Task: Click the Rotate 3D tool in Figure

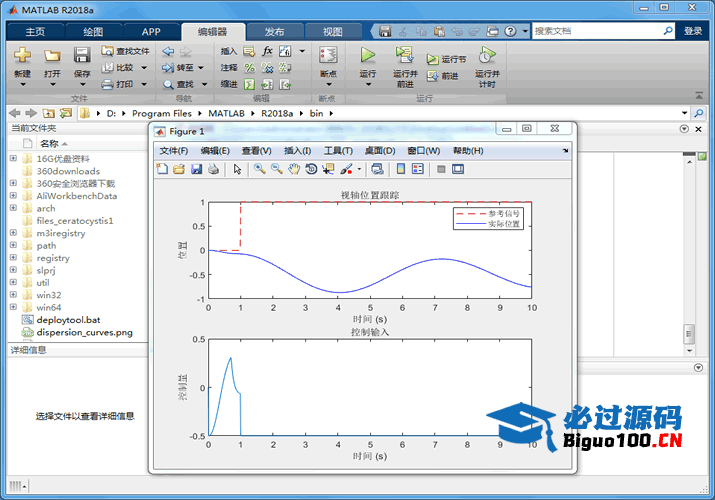Action: pyautogui.click(x=311, y=169)
